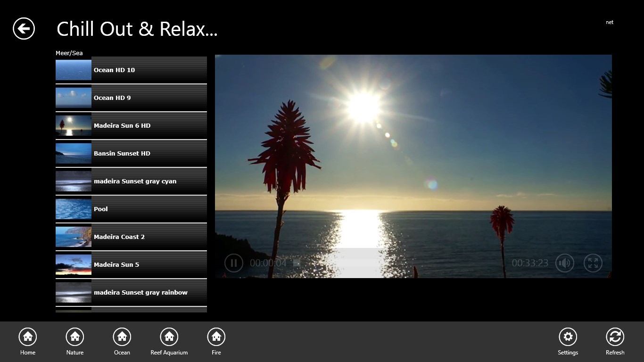
Task: Pause the playing video
Action: (234, 263)
